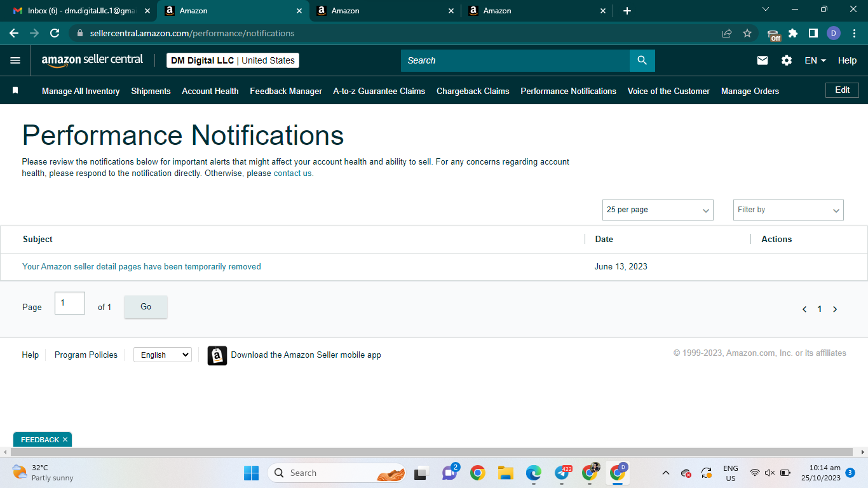
Task: Click the magnifier search button
Action: pos(642,60)
